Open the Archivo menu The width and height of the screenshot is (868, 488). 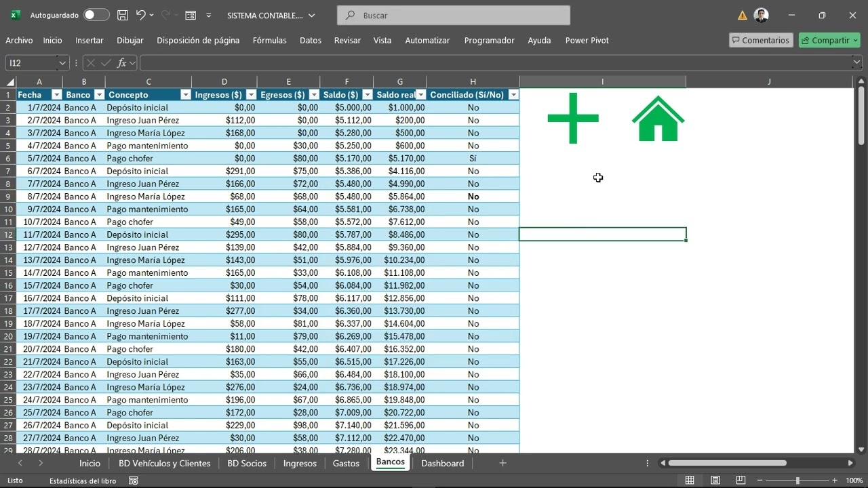pos(19,40)
